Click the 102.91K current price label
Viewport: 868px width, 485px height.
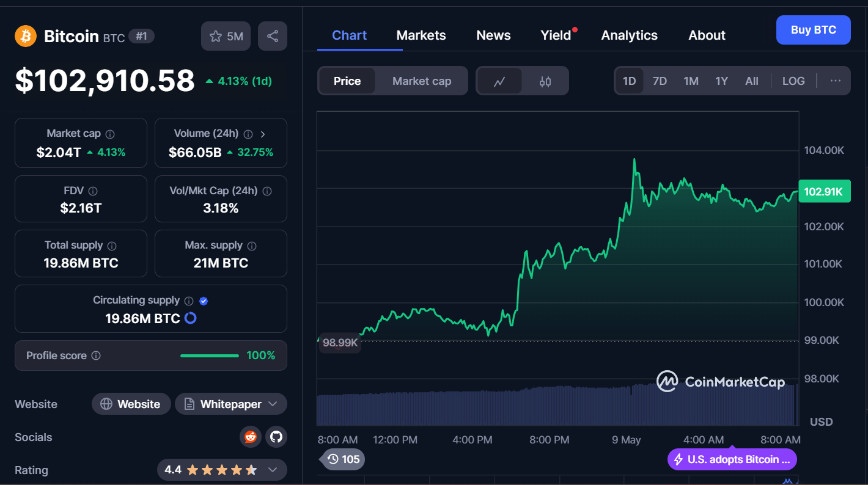[823, 192]
